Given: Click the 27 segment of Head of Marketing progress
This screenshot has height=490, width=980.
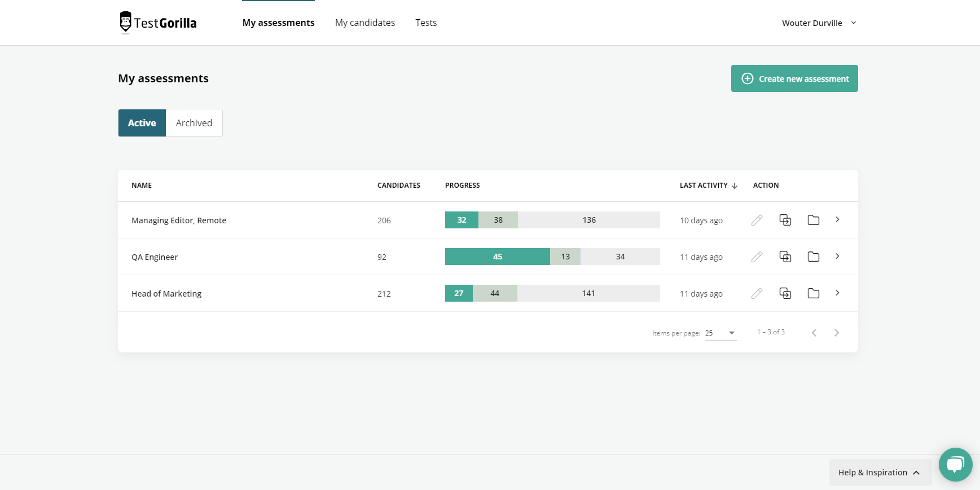Looking at the screenshot, I should 459,293.
